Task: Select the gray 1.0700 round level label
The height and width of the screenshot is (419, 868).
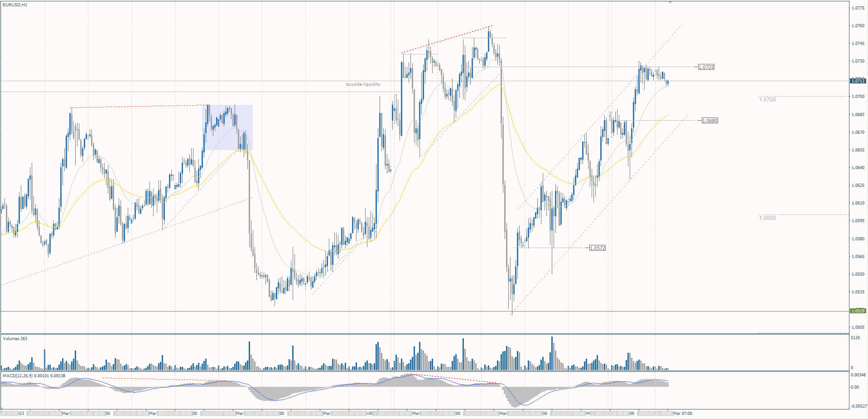Action: pos(767,100)
